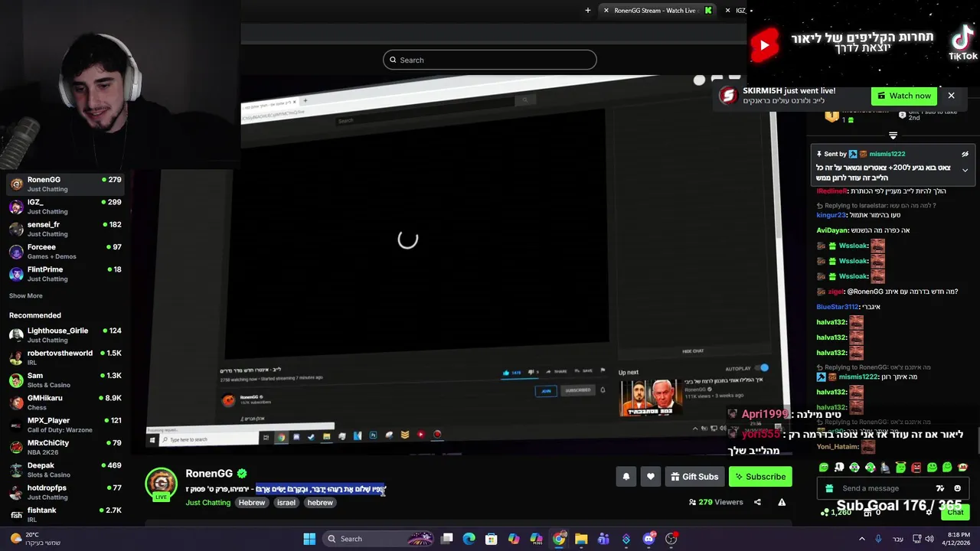
Task: Close the RonenGG Stream browser tab
Action: [606, 10]
